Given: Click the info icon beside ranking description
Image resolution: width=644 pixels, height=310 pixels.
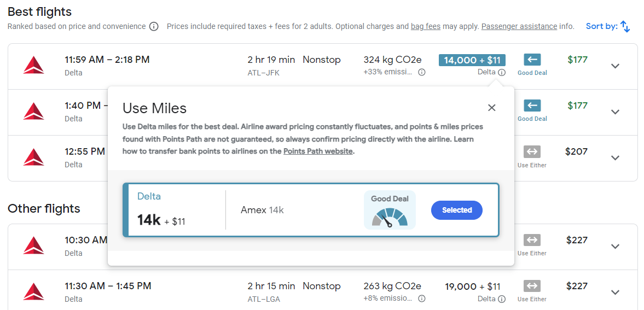Looking at the screenshot, I should click(154, 26).
